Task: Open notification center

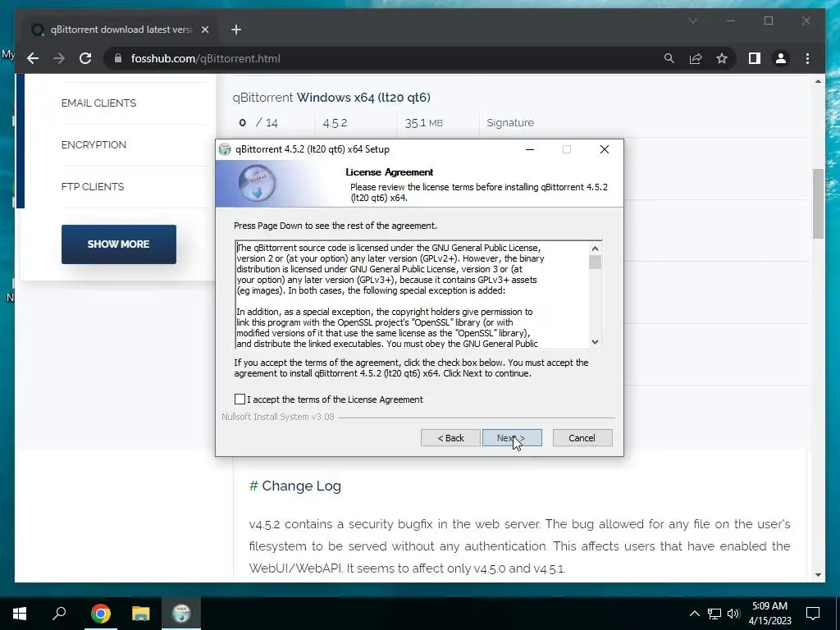Action: (813, 614)
